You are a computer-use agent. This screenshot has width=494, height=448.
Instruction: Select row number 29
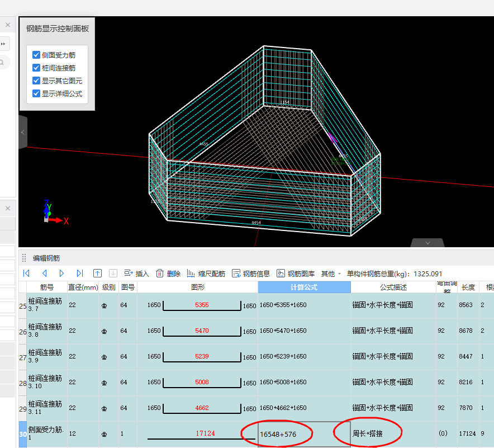coord(23,409)
